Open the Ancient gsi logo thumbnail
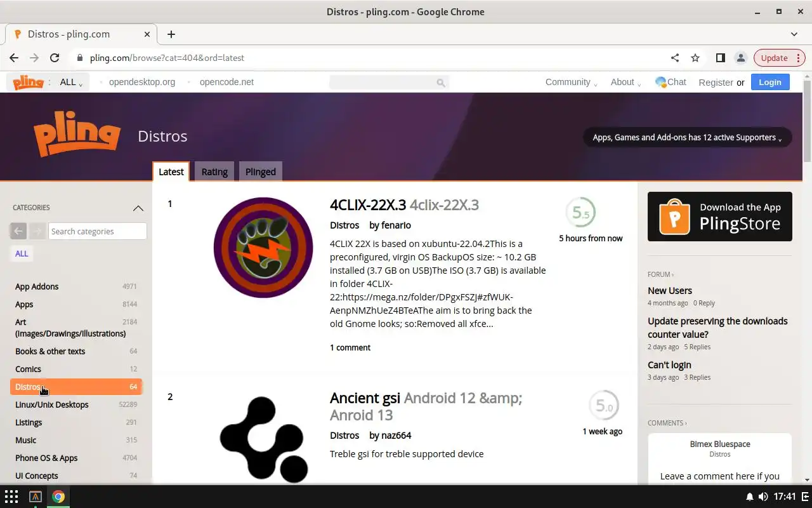 click(263, 438)
